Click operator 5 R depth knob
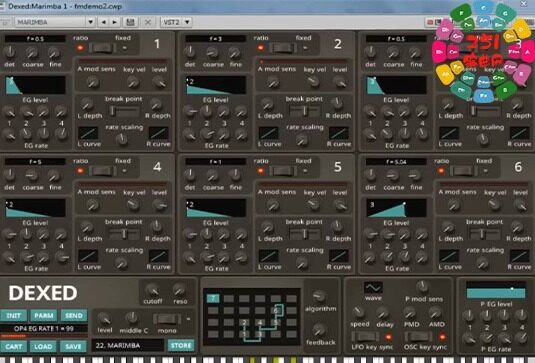 tap(337, 226)
